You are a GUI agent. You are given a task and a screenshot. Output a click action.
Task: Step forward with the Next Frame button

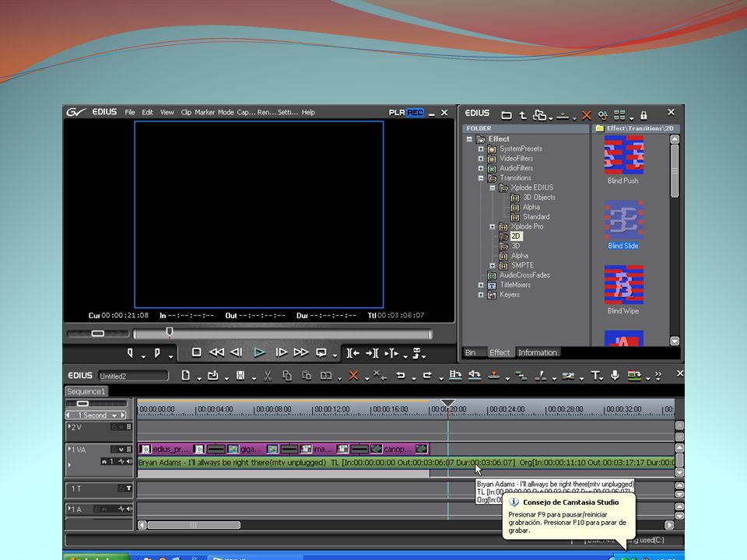pos(282,352)
